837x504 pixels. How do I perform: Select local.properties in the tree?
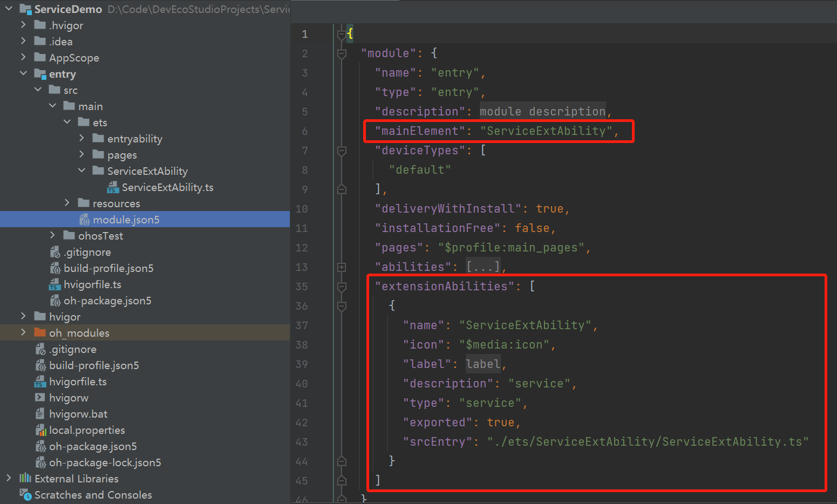point(87,430)
